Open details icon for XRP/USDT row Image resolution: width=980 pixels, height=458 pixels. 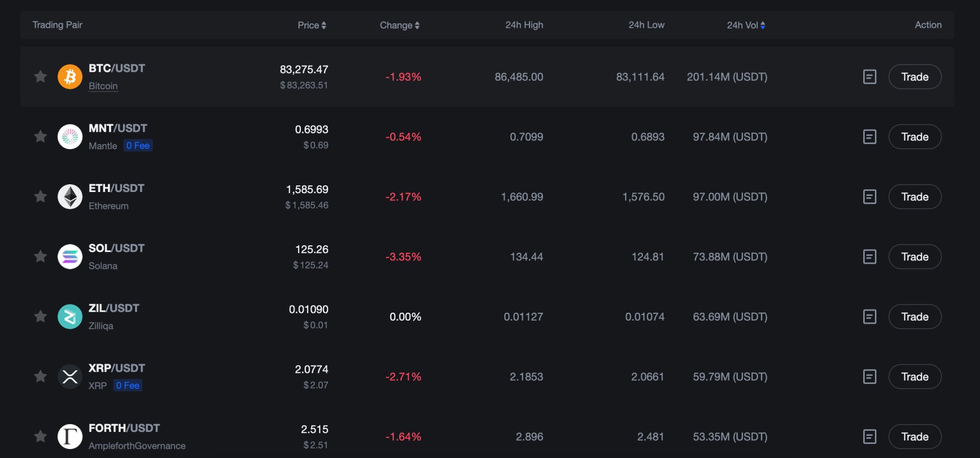(870, 377)
